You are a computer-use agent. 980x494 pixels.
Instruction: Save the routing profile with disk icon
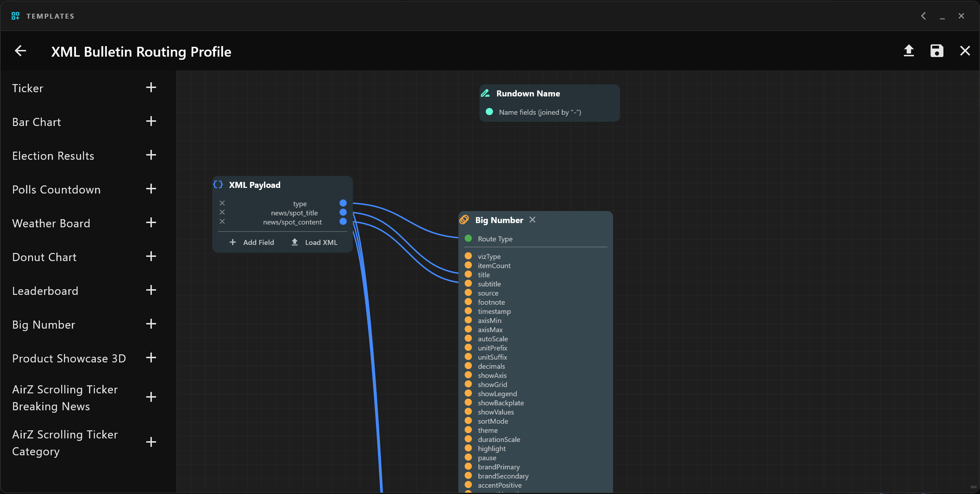[x=937, y=51]
